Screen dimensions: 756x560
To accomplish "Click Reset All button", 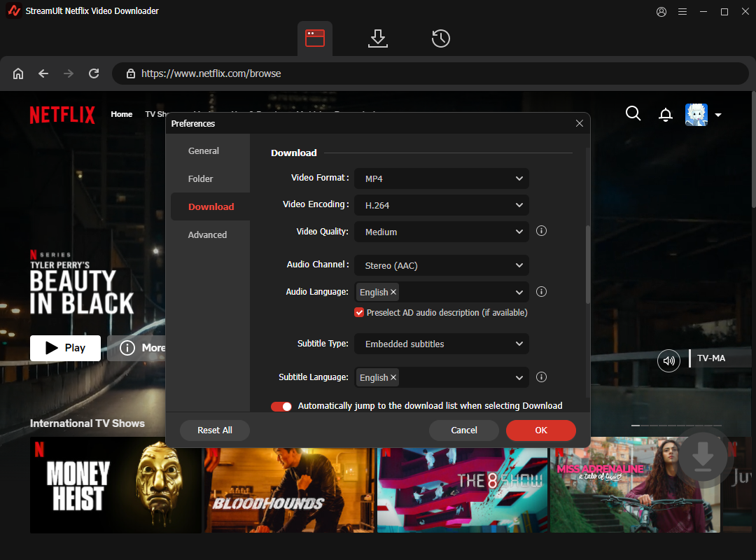I will (215, 430).
